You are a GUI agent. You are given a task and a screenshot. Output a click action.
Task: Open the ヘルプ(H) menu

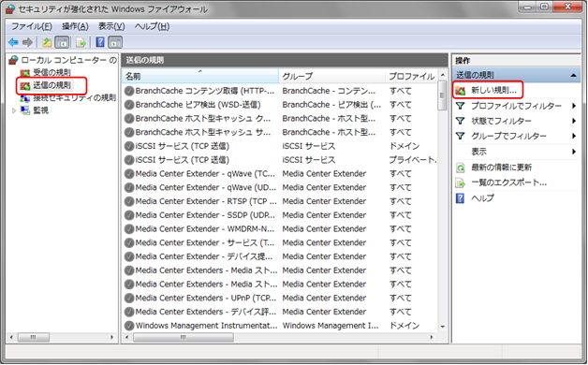point(152,26)
